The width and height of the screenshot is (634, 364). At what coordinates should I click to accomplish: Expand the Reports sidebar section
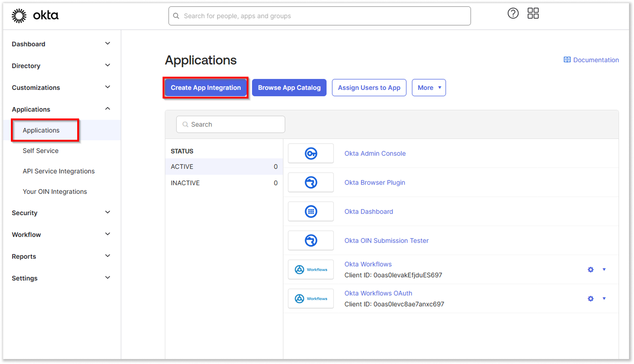108,256
